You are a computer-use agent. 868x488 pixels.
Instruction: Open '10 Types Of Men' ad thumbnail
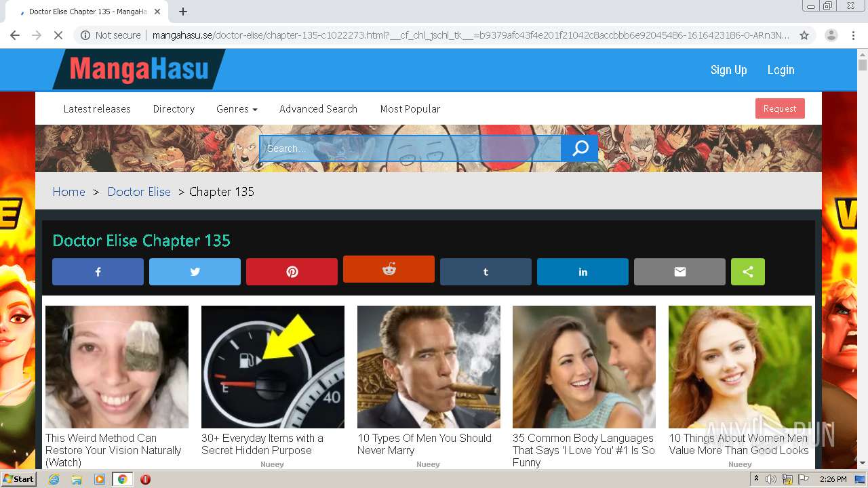point(429,367)
